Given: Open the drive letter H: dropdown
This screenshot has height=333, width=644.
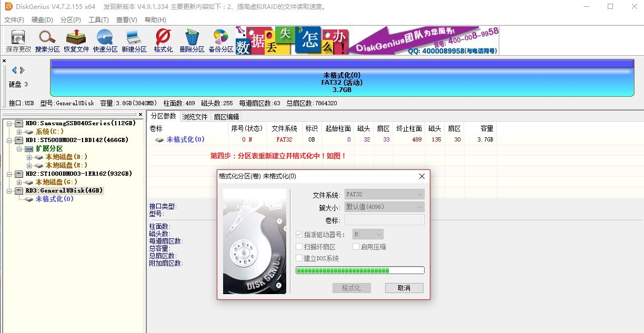Looking at the screenshot, I should tap(368, 234).
